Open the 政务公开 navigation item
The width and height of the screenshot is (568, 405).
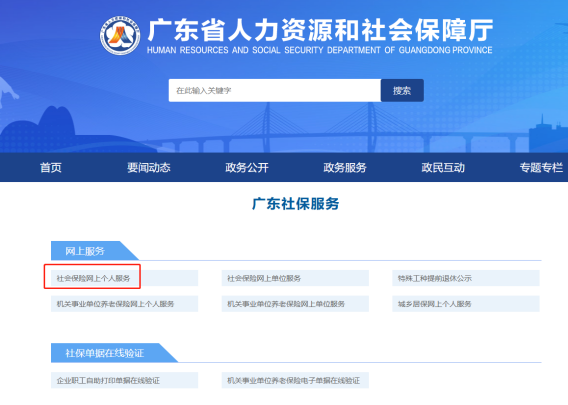pos(247,167)
